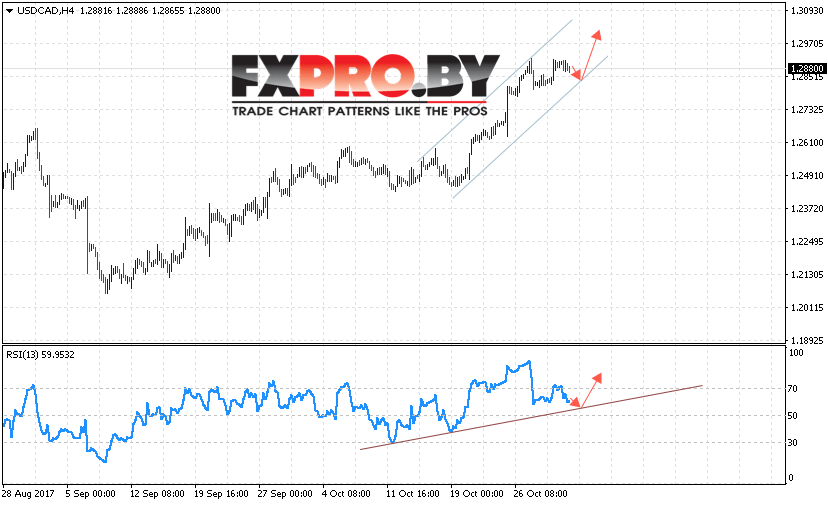Click price axis value 1.24910

[x=807, y=176]
